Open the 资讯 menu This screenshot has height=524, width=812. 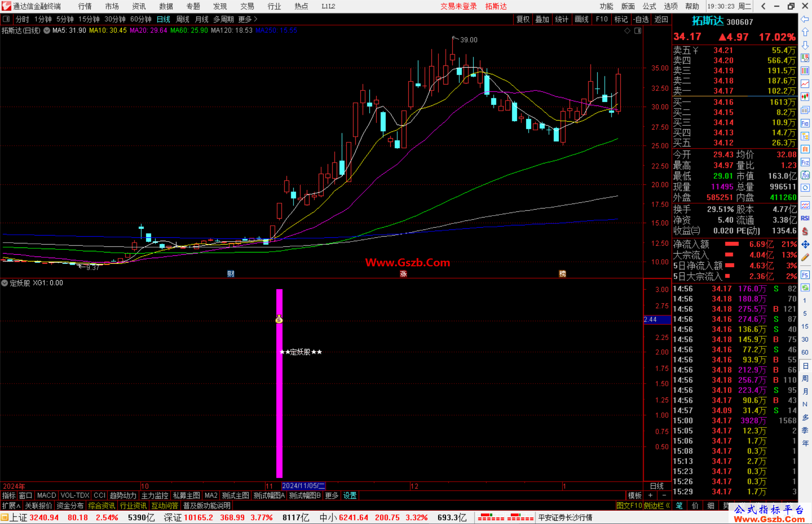coord(139,6)
